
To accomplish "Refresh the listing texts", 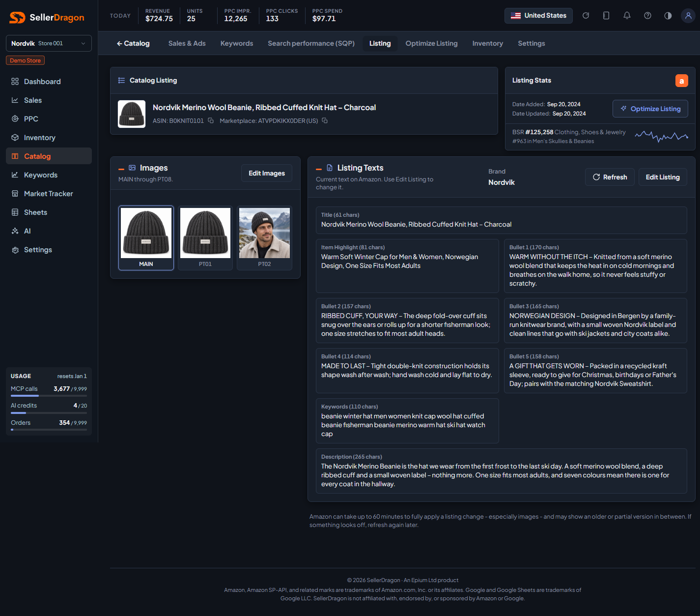I will point(610,177).
